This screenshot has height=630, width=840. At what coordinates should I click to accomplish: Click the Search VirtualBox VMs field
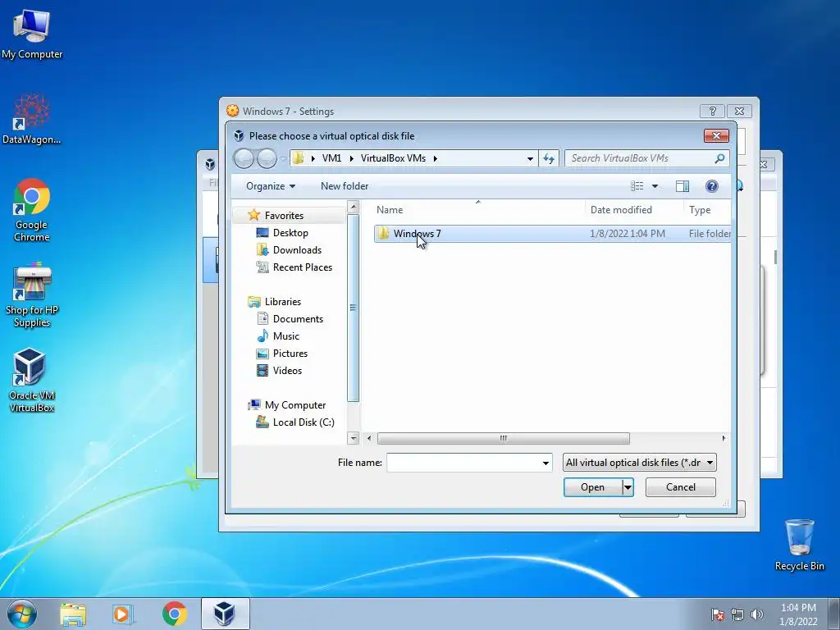639,158
